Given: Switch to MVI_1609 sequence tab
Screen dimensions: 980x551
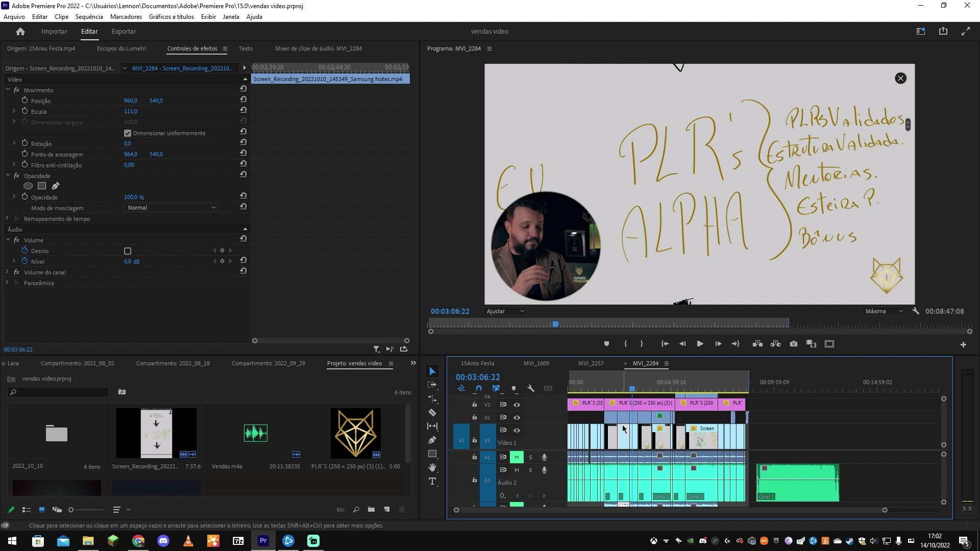Looking at the screenshot, I should (536, 363).
